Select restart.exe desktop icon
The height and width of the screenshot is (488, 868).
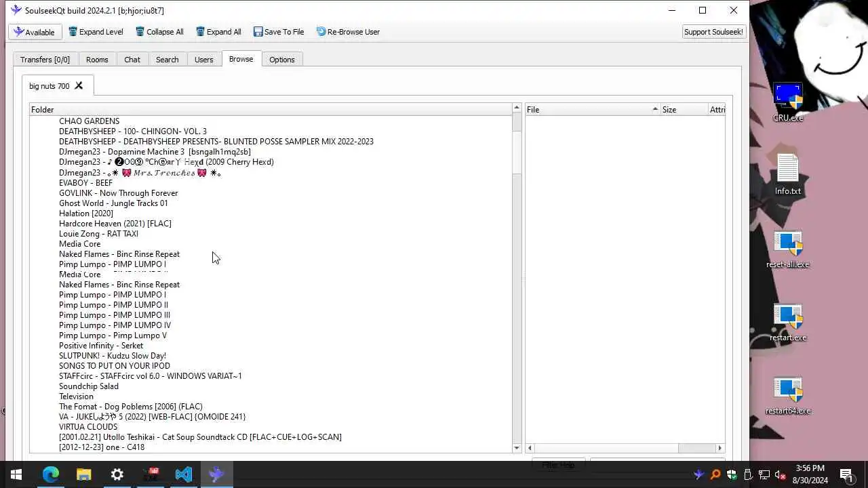pos(788,322)
